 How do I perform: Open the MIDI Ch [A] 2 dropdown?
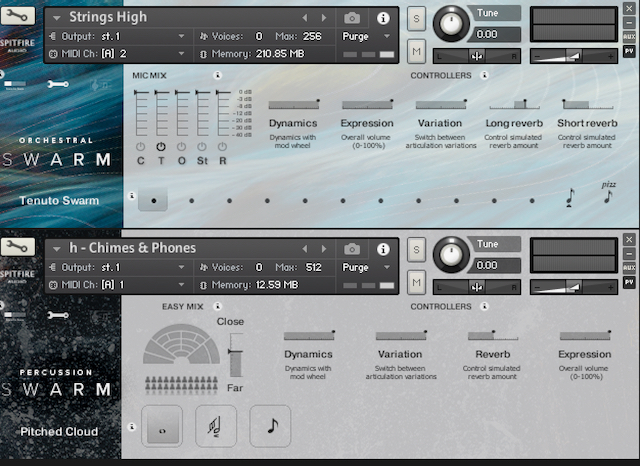click(117, 53)
